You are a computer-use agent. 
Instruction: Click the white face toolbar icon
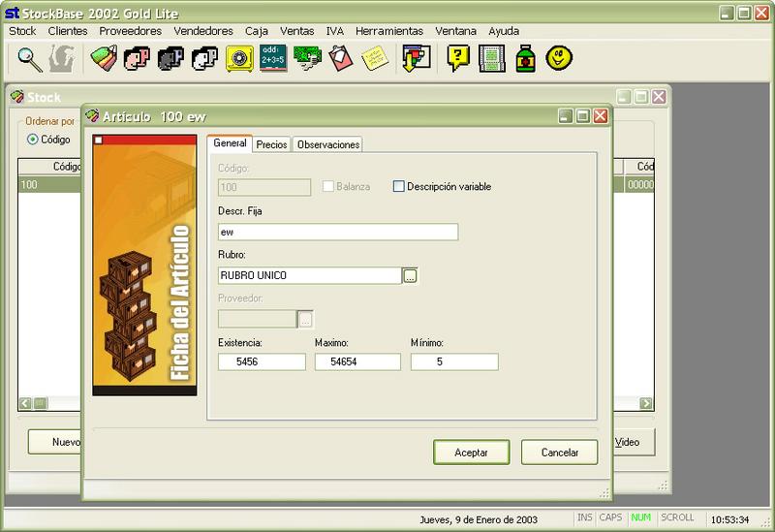point(204,59)
